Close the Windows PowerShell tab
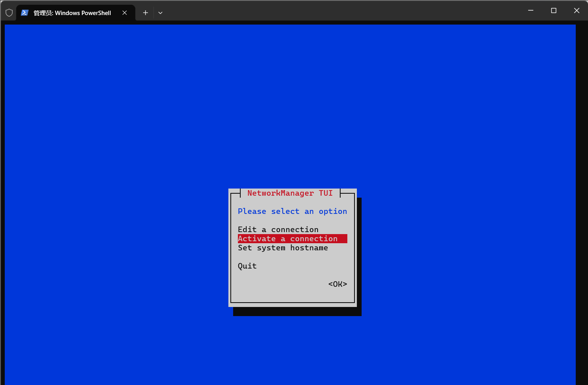The height and width of the screenshot is (385, 588). point(124,12)
